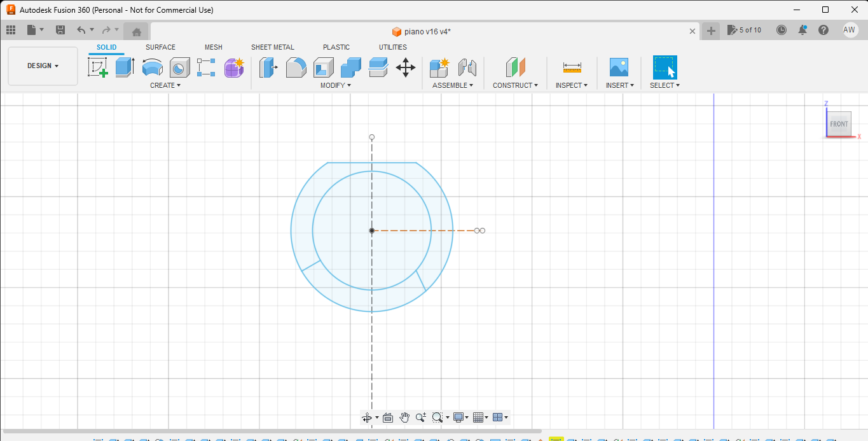Expand the CONSTRUCT menu
The width and height of the screenshot is (868, 441).
[x=516, y=85]
